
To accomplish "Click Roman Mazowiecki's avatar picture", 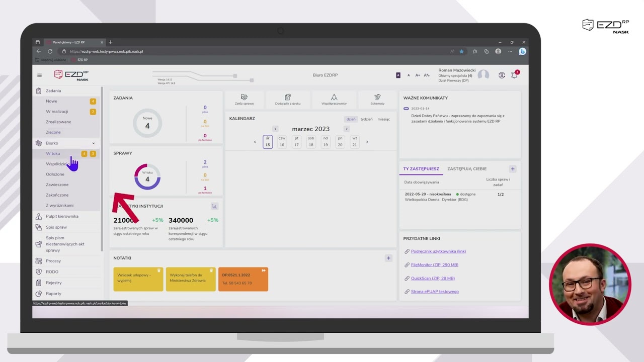I will coord(483,75).
